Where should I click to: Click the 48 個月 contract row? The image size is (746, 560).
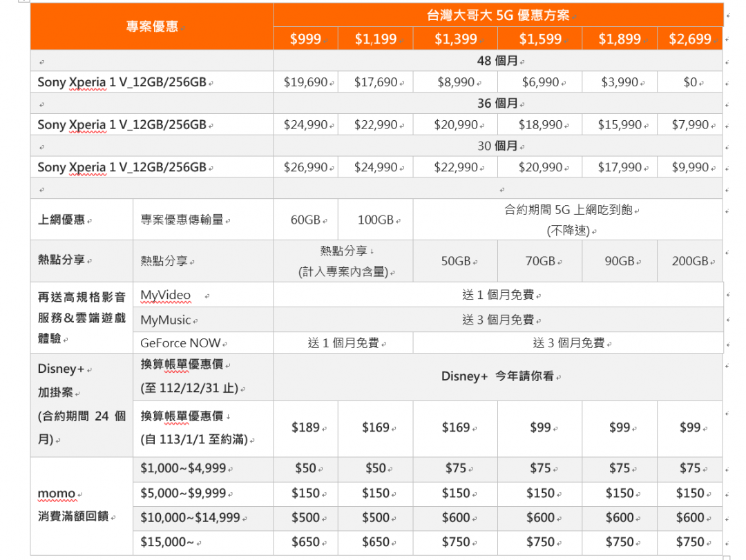(x=497, y=61)
